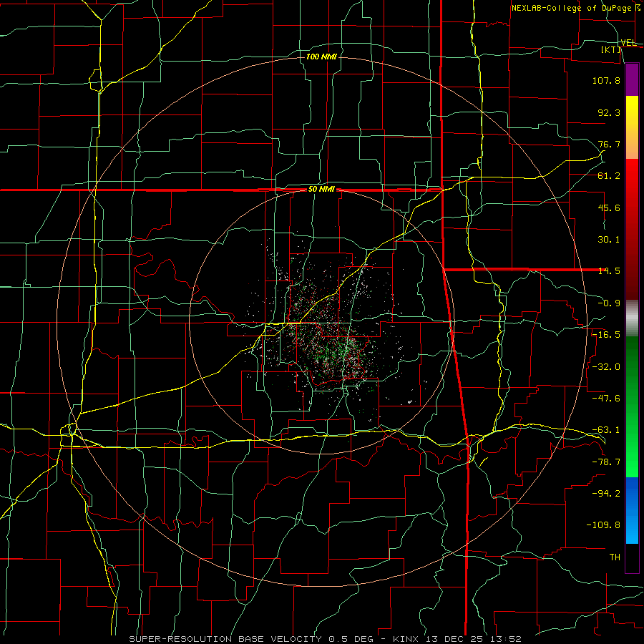The height and width of the screenshot is (644, 644).
Task: Click the [KT] units label
Action: pyautogui.click(x=611, y=49)
